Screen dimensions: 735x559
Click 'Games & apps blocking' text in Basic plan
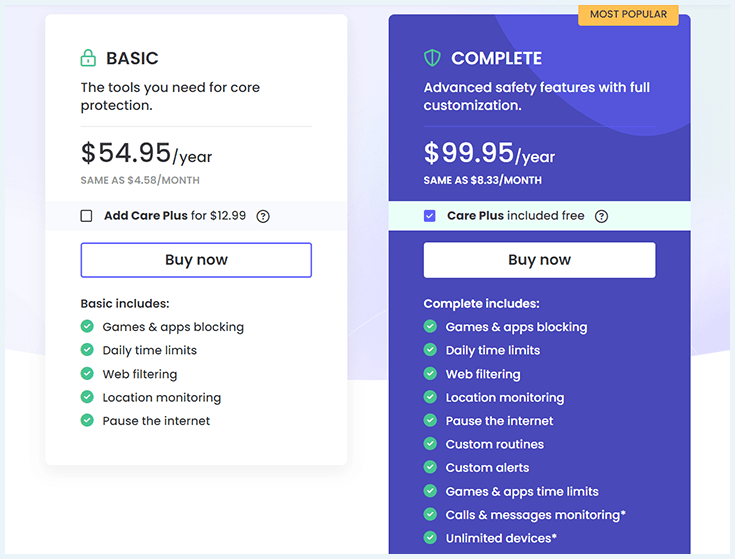pos(173,327)
